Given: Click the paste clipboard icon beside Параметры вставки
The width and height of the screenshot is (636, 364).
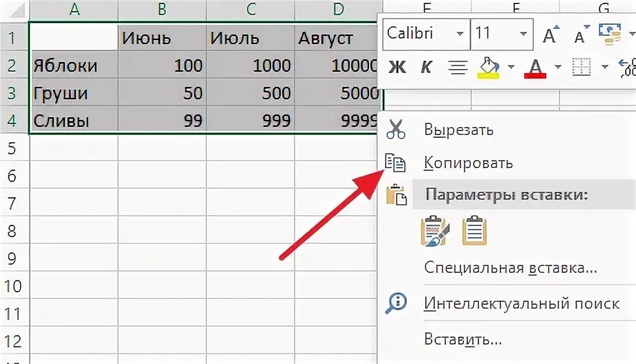Looking at the screenshot, I should pos(396,194).
